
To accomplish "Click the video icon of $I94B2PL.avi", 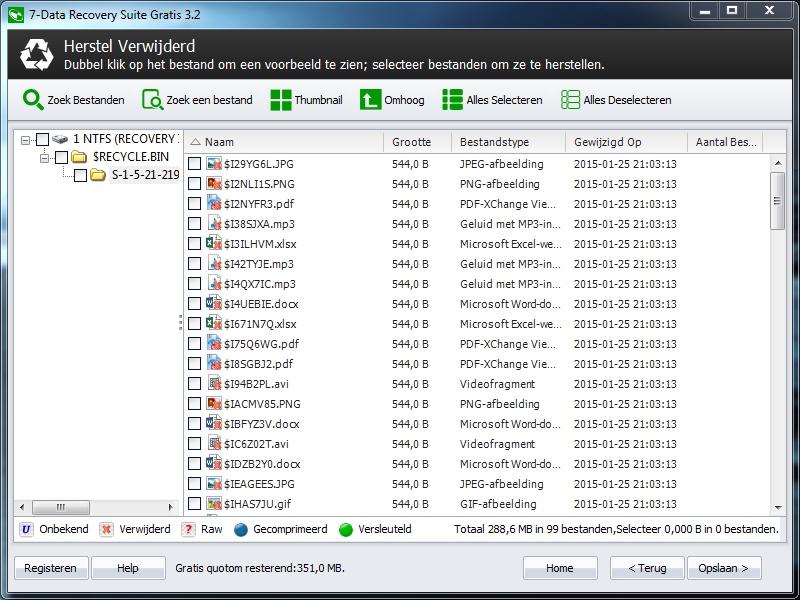I will click(215, 384).
